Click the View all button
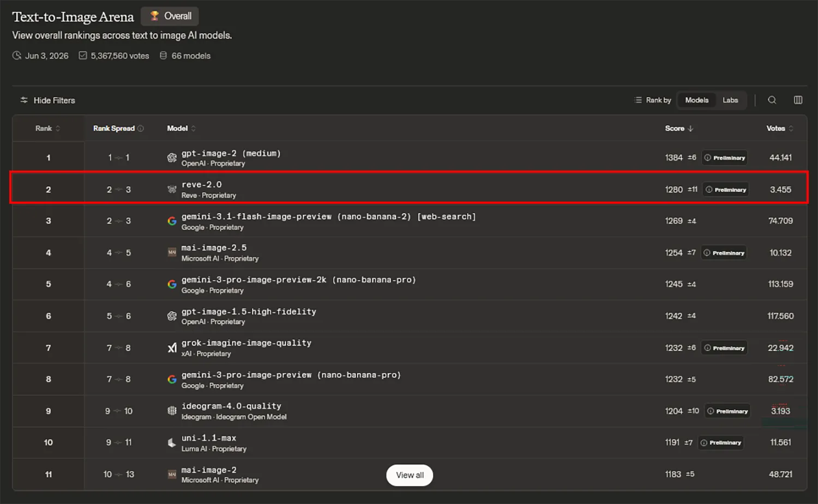Image resolution: width=818 pixels, height=504 pixels. [x=410, y=475]
